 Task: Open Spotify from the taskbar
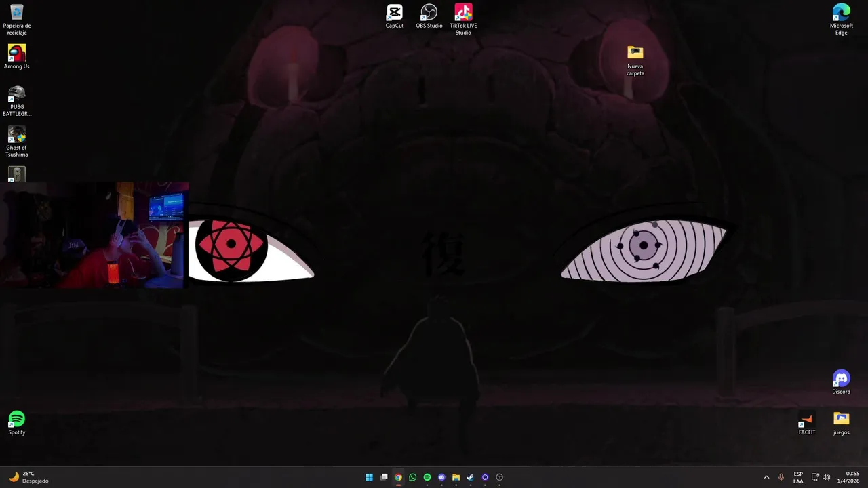[x=427, y=477]
